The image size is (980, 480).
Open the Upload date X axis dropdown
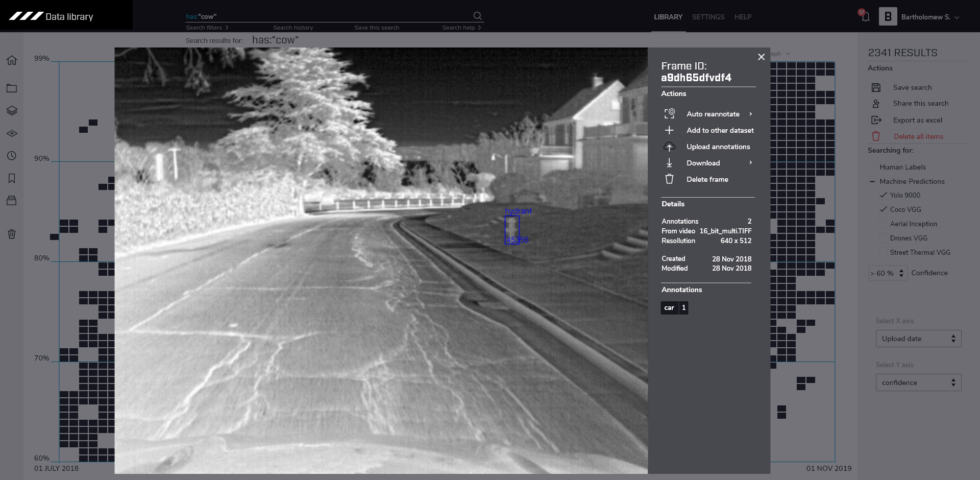tap(918, 339)
